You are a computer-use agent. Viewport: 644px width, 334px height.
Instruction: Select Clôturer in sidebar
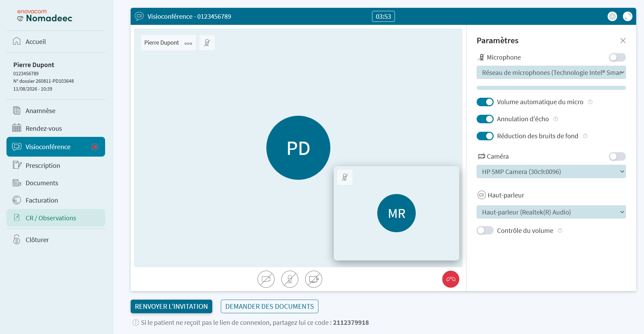pyautogui.click(x=56, y=240)
